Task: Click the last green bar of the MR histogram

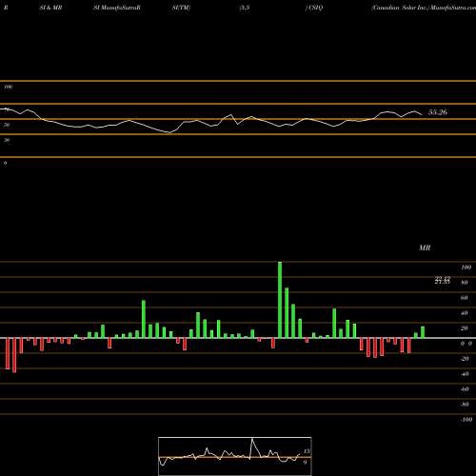Action: pyautogui.click(x=423, y=332)
